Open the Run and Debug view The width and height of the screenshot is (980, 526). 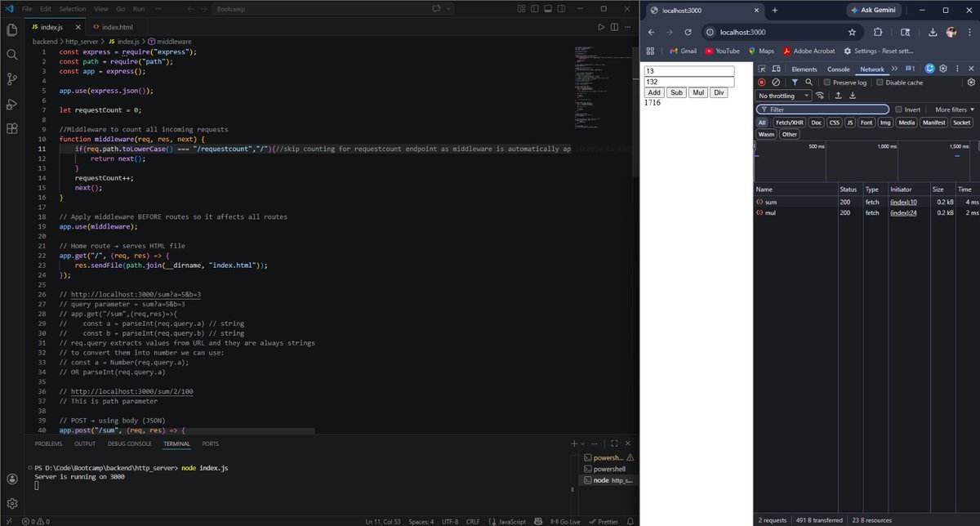(11, 104)
